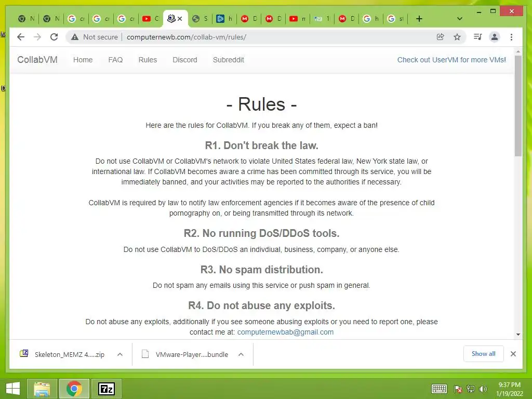
Task: Reload the page with the refresh icon
Action: click(54, 37)
